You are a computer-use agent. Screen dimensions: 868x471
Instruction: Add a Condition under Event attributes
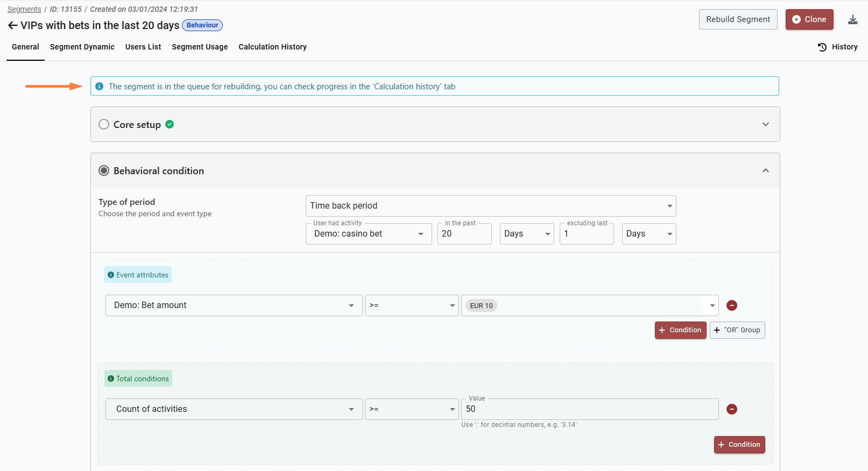(681, 330)
